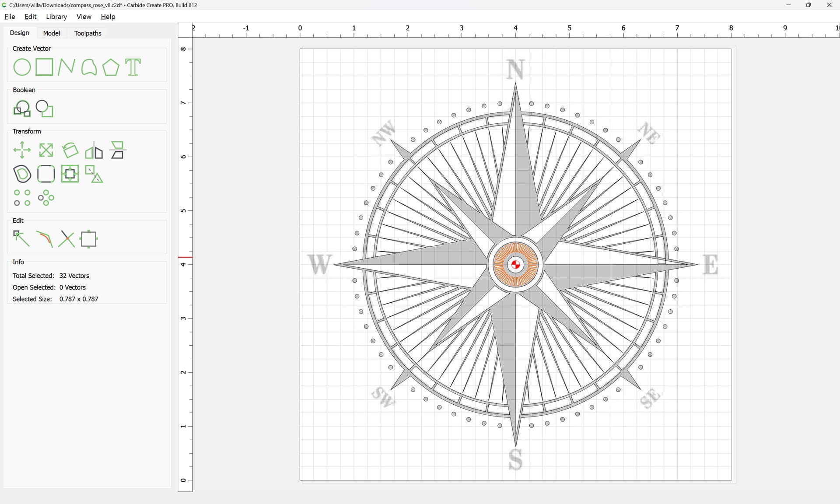Click the Circular Array icon
The height and width of the screenshot is (504, 840).
click(x=46, y=198)
